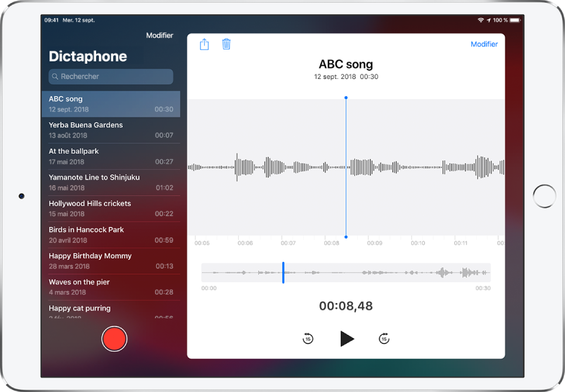
Task: Select the Happy Birthday Mommy recording
Action: coord(111,261)
